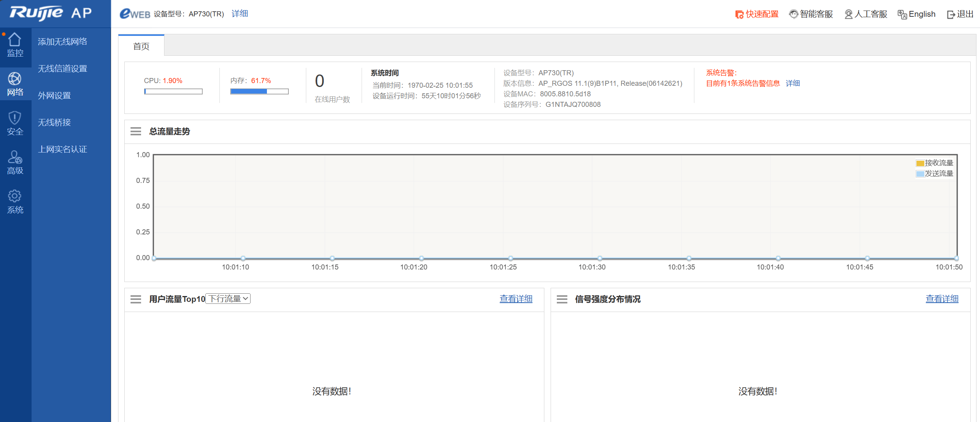Open the 监控 monitoring house icon
The width and height of the screenshot is (980, 422).
(15, 39)
